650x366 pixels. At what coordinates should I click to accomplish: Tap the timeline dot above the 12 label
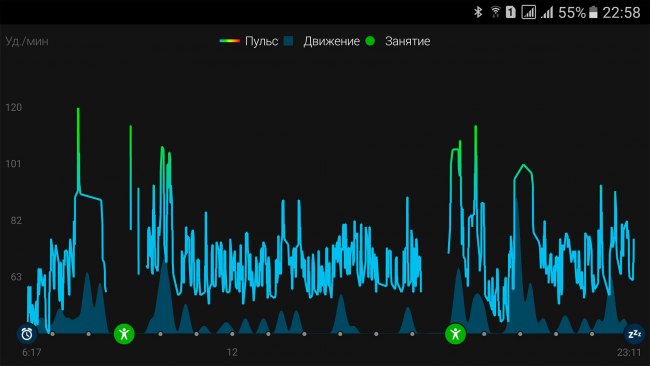[x=232, y=334]
